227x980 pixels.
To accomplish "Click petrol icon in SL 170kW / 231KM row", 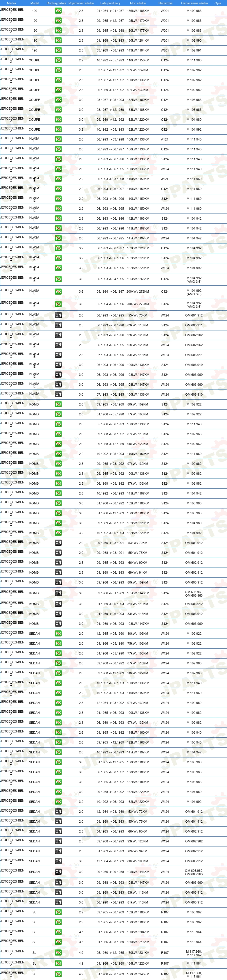I will pyautogui.click(x=58, y=953).
